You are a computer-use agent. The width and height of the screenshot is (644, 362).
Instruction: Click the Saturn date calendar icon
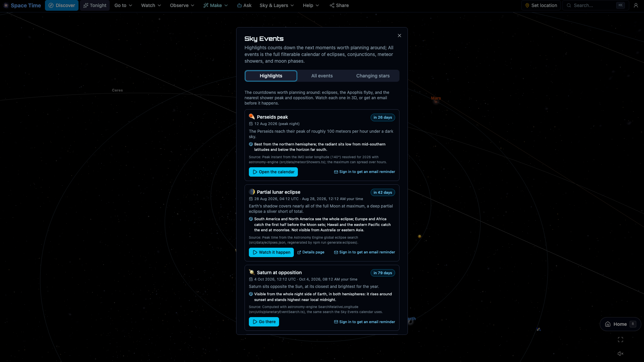coord(251,279)
